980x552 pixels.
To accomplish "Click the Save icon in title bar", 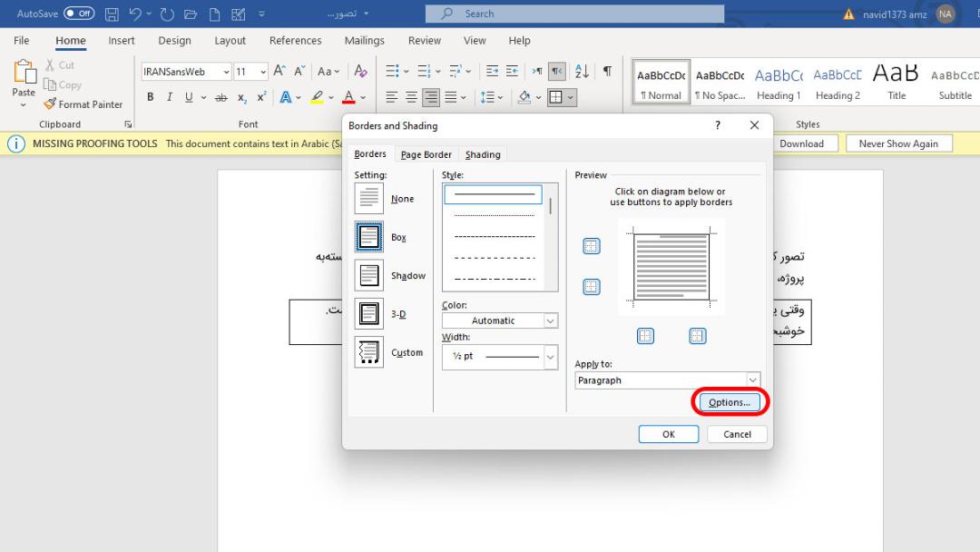I will pyautogui.click(x=112, y=14).
